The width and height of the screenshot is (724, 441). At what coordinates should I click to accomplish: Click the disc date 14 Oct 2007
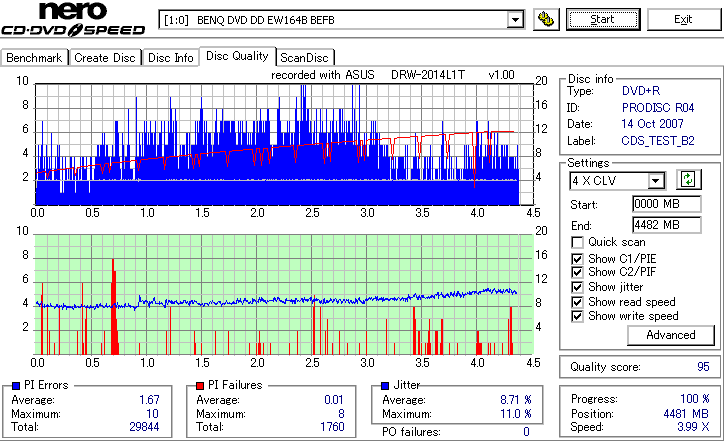(x=652, y=124)
